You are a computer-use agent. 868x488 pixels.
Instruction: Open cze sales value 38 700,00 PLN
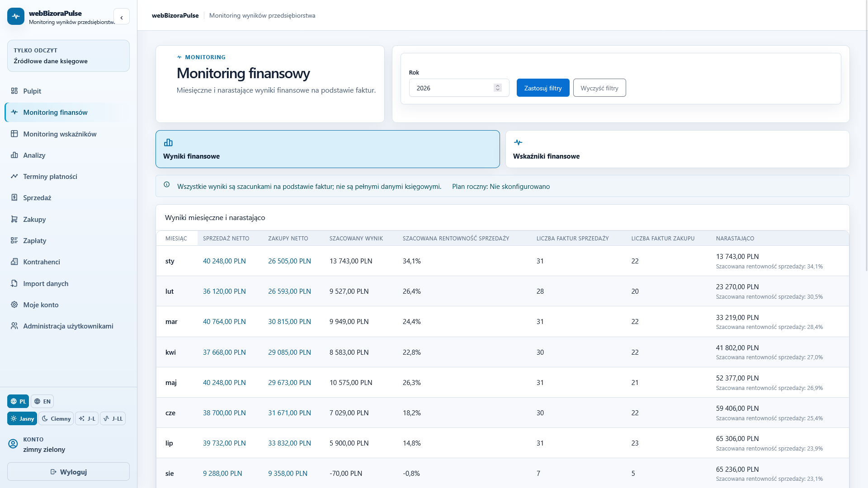[x=224, y=413]
